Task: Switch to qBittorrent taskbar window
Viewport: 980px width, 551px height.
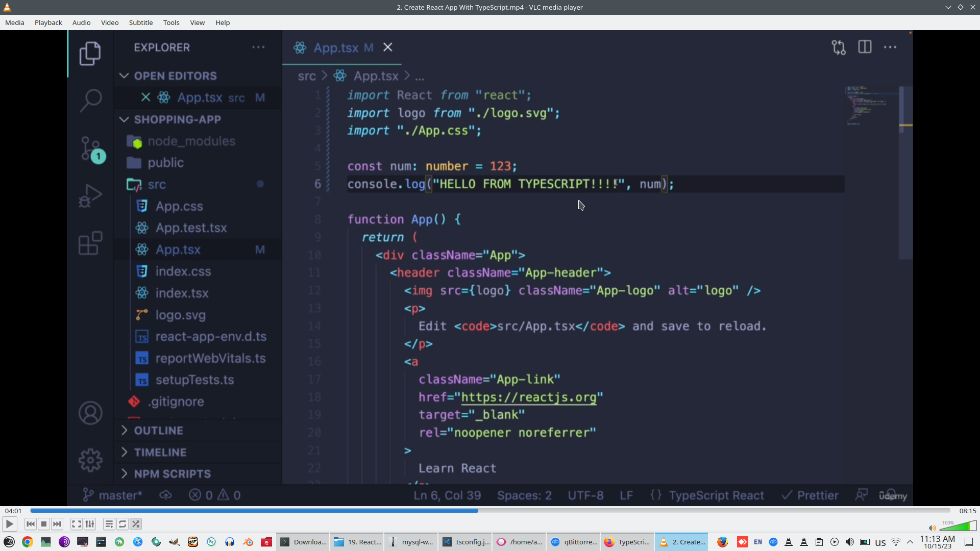Action: (574, 542)
